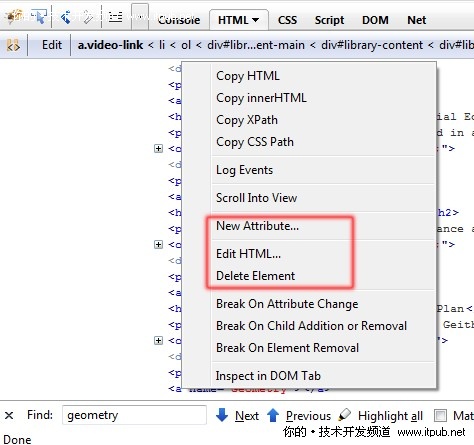Screen dimensions: 474x445
Task: Expand the third collapsed tree node
Action: (159, 340)
